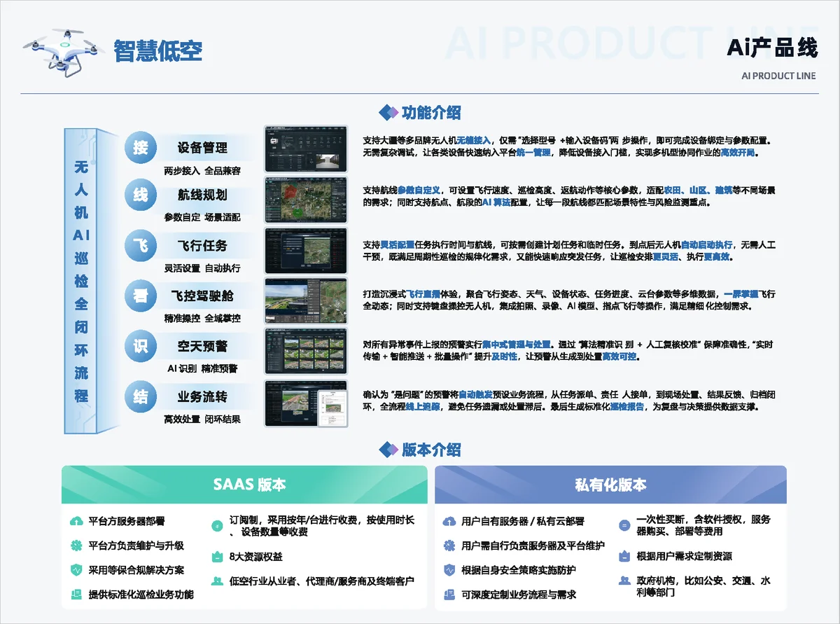Screen dimensions: 840x624
Task: Open the 飞控驾驶舱 screenshot thumbnail
Action: (x=306, y=300)
